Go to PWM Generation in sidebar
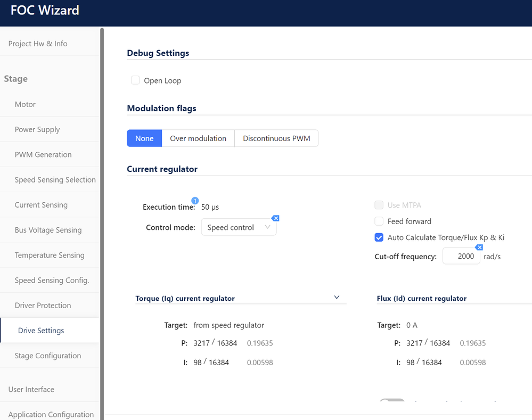Image resolution: width=532 pixels, height=420 pixels. [x=43, y=154]
